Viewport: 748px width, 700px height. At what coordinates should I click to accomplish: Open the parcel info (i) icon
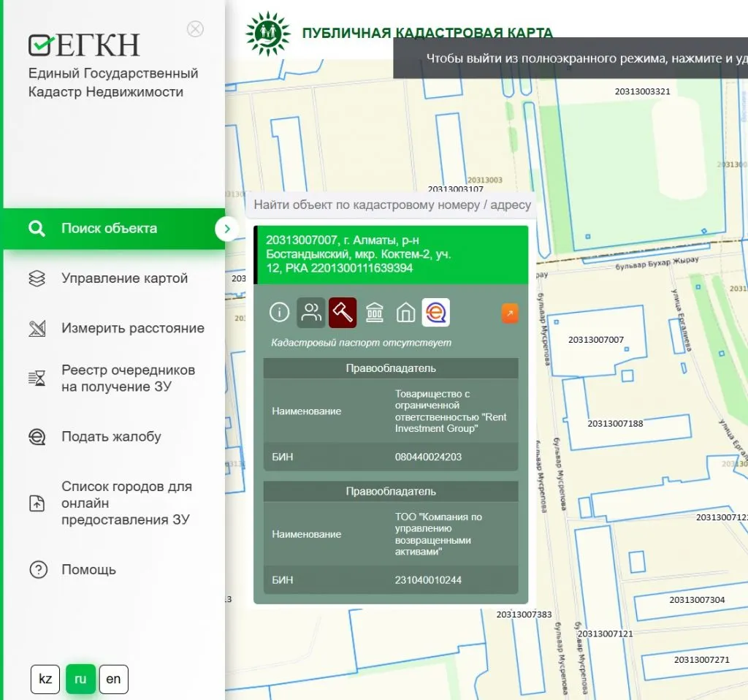click(x=280, y=313)
